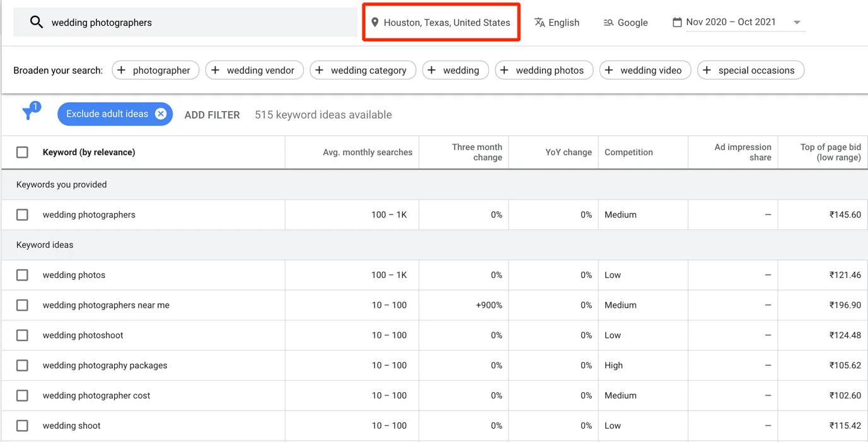868x442 pixels.
Task: Toggle the select-all keywords checkbox
Action: [22, 153]
